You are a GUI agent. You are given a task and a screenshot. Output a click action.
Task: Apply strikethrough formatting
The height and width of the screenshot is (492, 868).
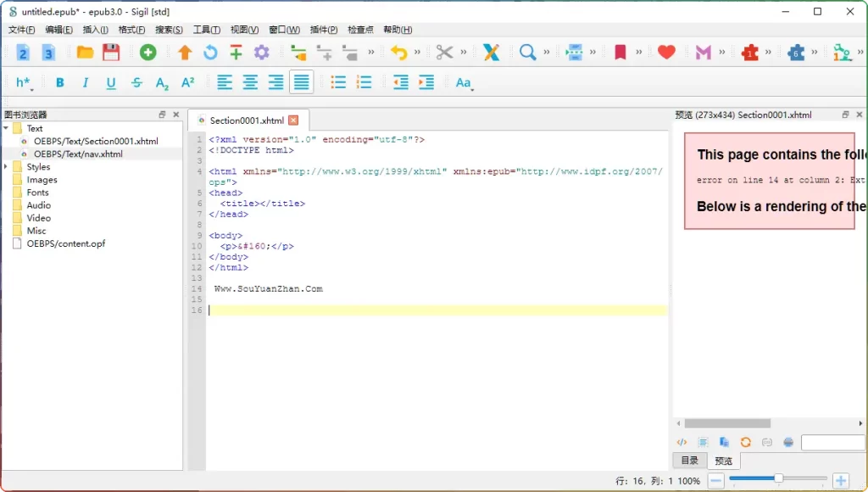(136, 82)
